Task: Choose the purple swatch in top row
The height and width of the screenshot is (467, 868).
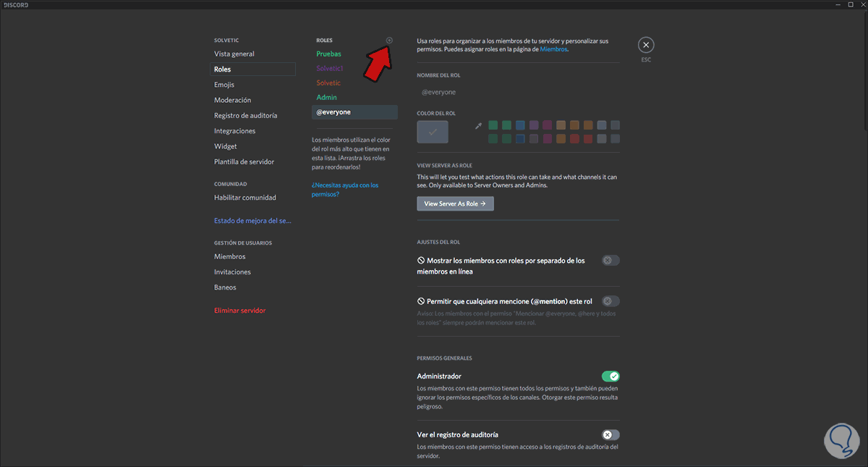Action: point(534,125)
